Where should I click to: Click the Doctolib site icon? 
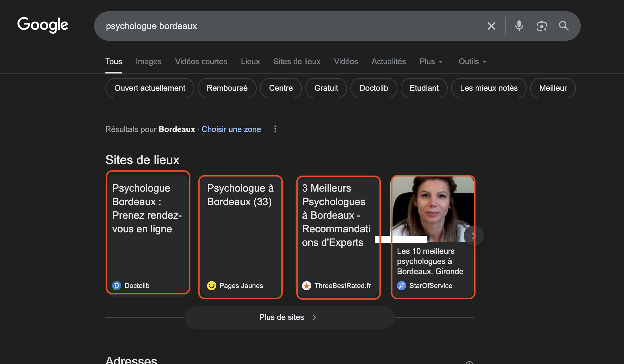click(117, 286)
